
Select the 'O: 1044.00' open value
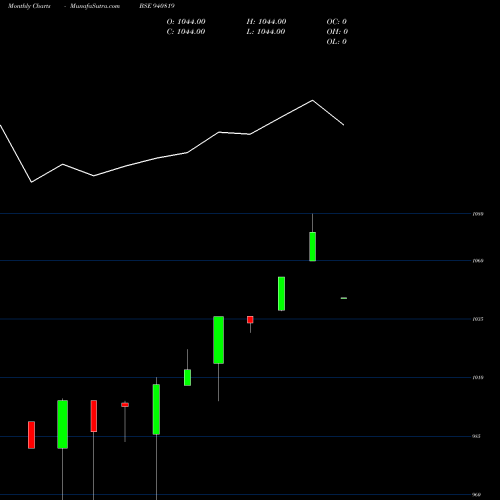click(186, 22)
